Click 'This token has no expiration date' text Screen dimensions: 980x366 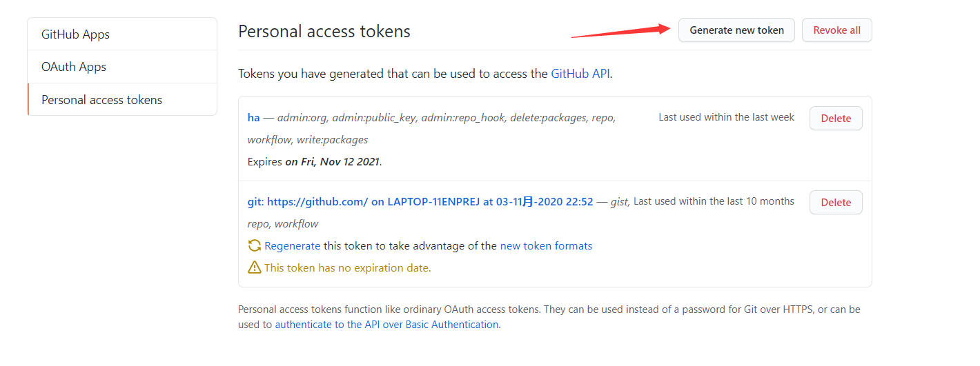(347, 267)
